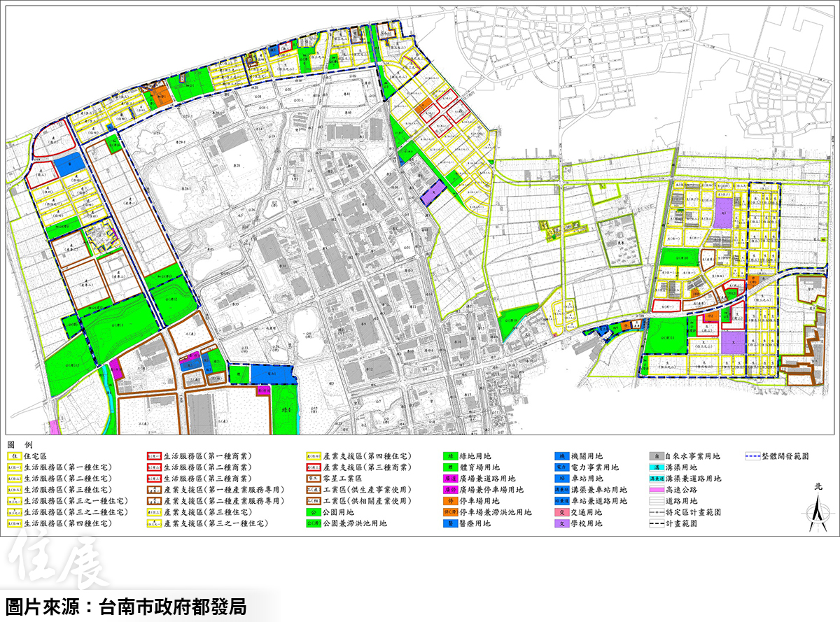840x622 pixels.
Task: Select the purple 學校用地 legend icon
Action: [x=561, y=523]
